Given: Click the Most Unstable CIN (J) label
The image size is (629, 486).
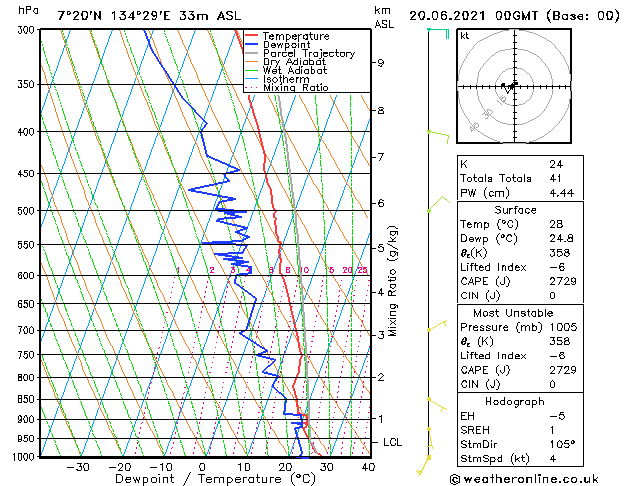Looking at the screenshot, I should (480, 384).
